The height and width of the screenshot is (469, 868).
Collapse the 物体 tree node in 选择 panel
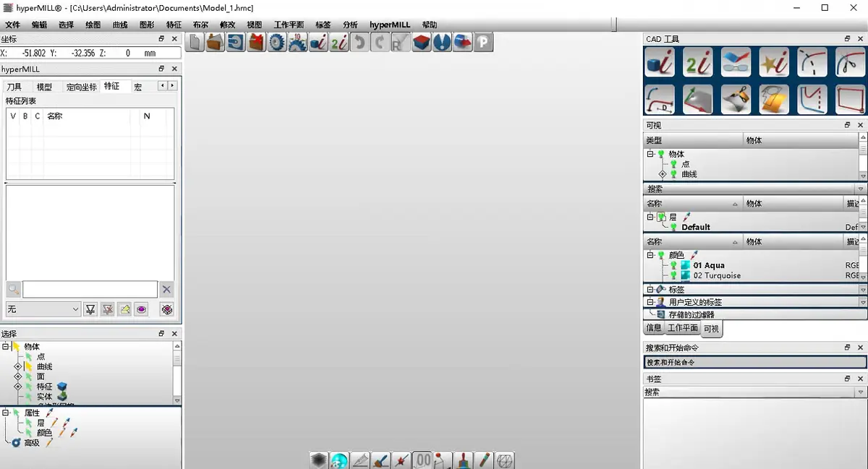5,347
